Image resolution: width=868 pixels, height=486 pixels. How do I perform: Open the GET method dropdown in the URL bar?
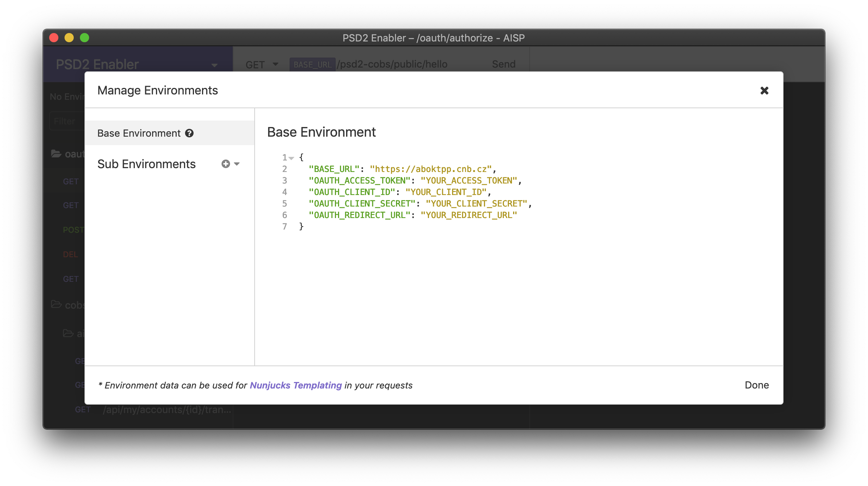(262, 64)
